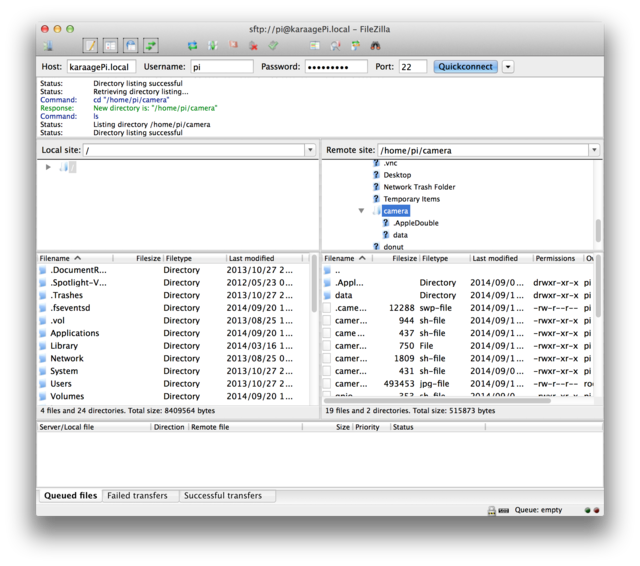The image size is (640, 566).
Task: Click red activity indicator in status bar
Action: point(596,510)
